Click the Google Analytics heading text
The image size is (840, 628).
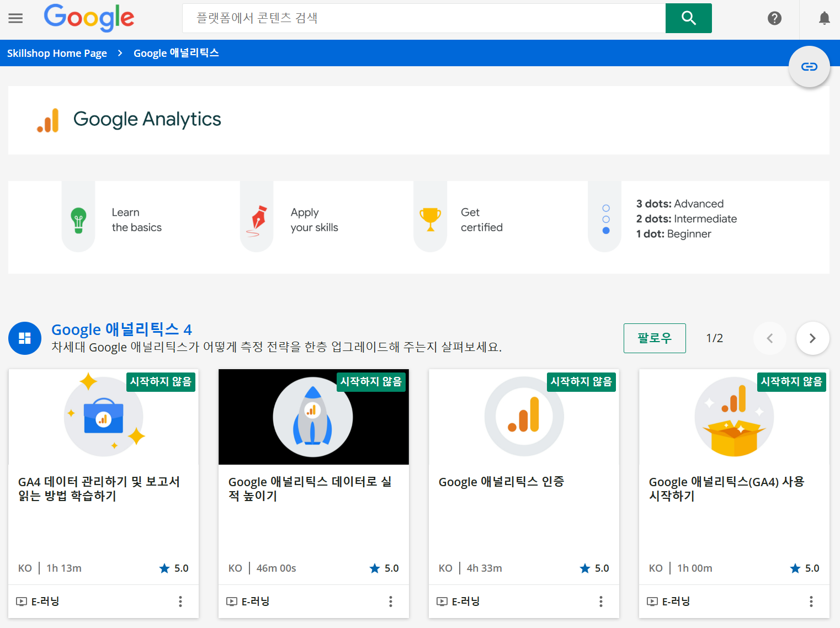147,119
